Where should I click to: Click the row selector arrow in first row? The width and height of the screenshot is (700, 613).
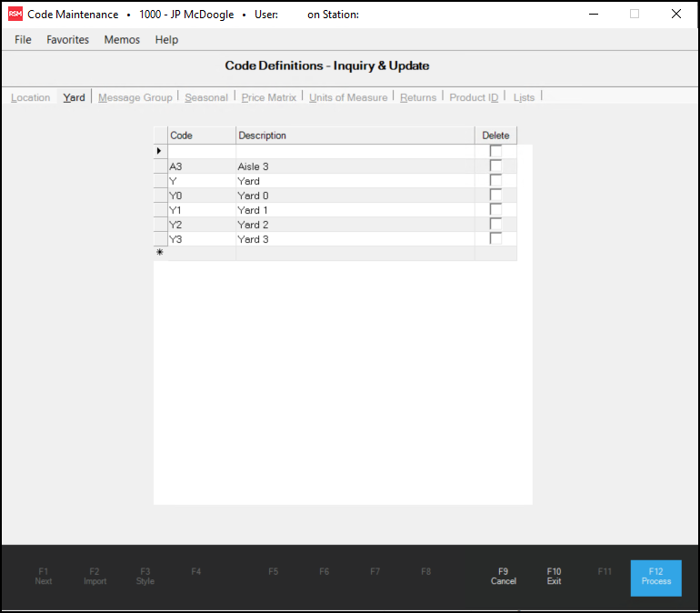(160, 151)
